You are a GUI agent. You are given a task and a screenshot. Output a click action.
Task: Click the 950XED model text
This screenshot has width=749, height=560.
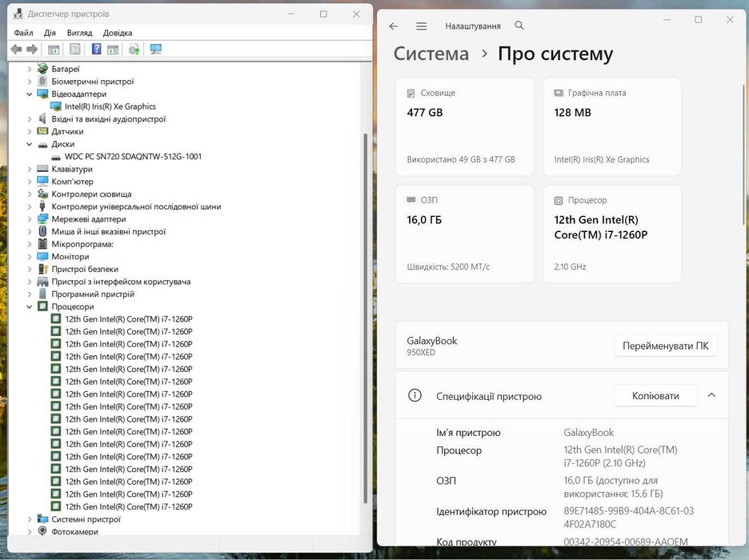point(421,352)
